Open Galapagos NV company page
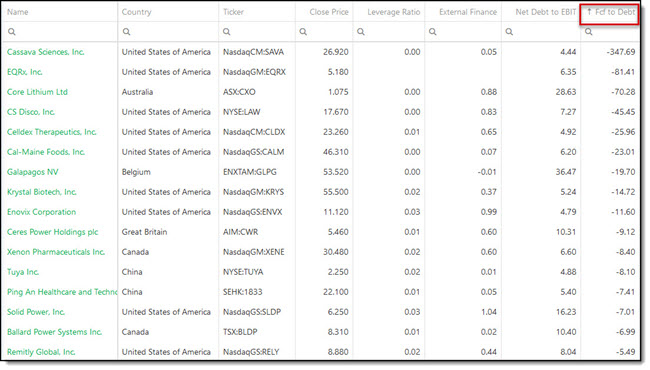The image size is (650, 370). point(32,172)
